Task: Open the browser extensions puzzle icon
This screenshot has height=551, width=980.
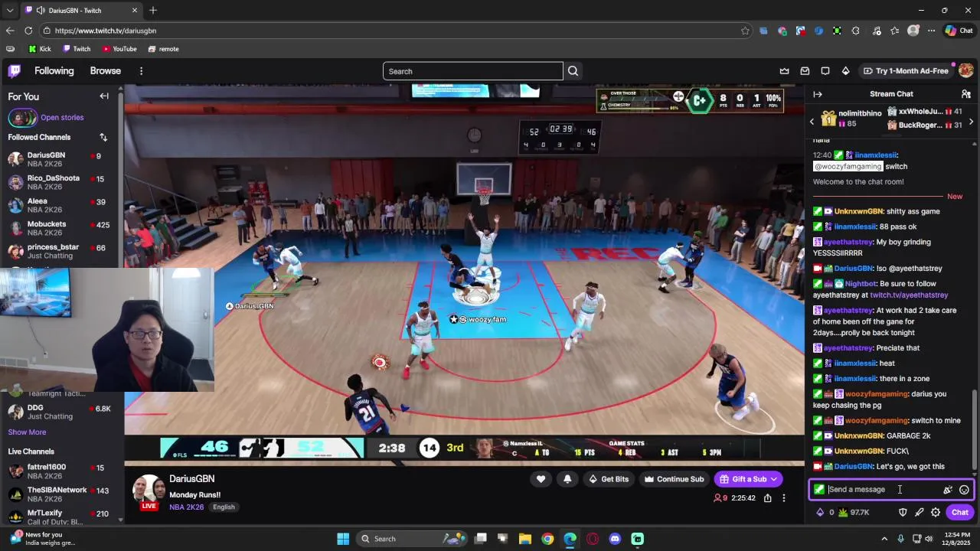Action: click(x=855, y=31)
